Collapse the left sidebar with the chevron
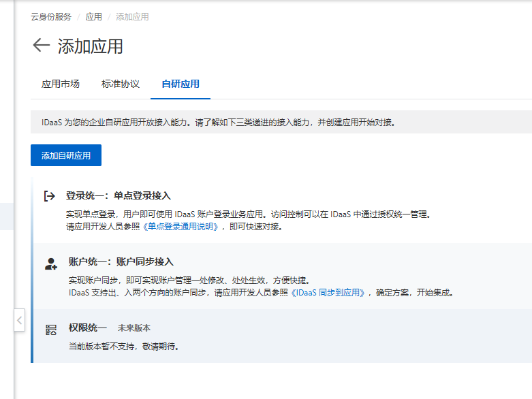The width and height of the screenshot is (532, 399). coord(20,320)
